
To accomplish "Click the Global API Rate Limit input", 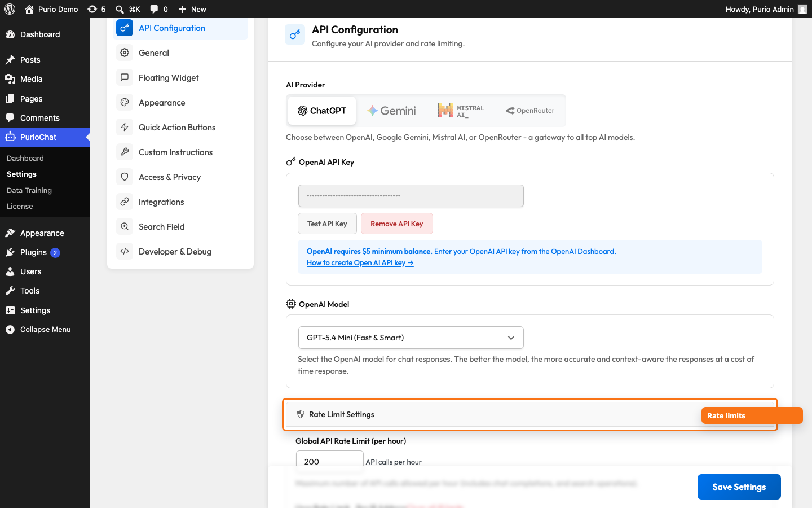I will click(330, 461).
